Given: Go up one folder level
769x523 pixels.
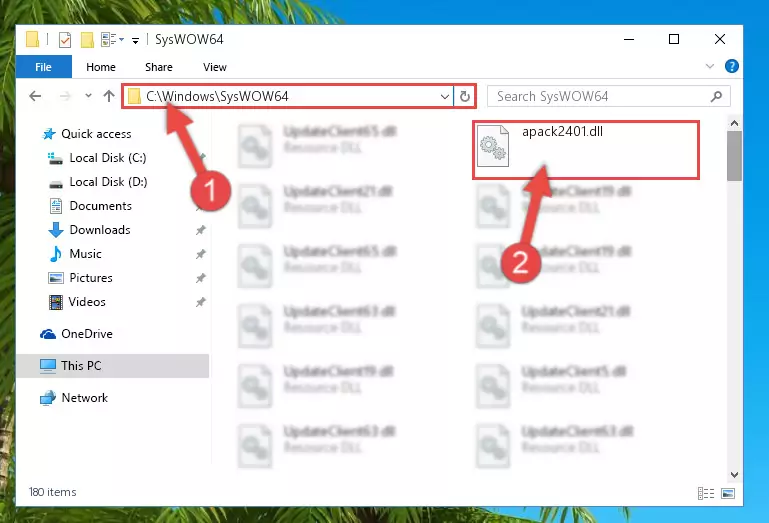Looking at the screenshot, I should pos(109,96).
